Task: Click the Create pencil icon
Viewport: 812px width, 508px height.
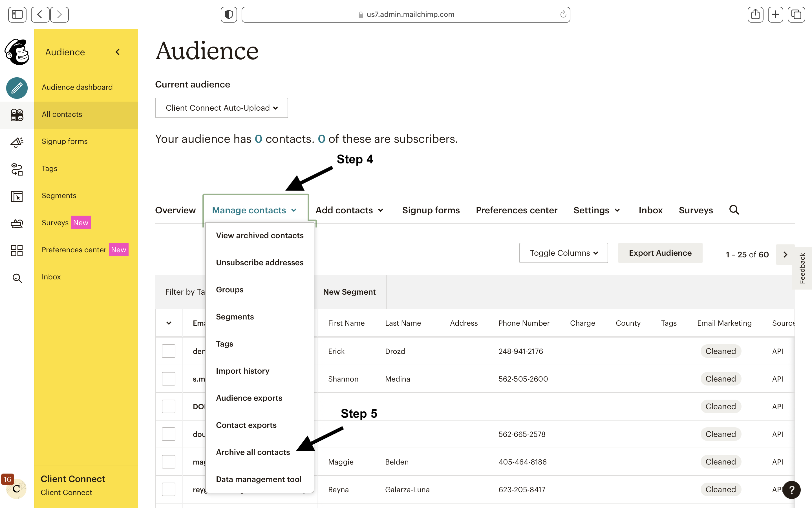Action: click(17, 88)
